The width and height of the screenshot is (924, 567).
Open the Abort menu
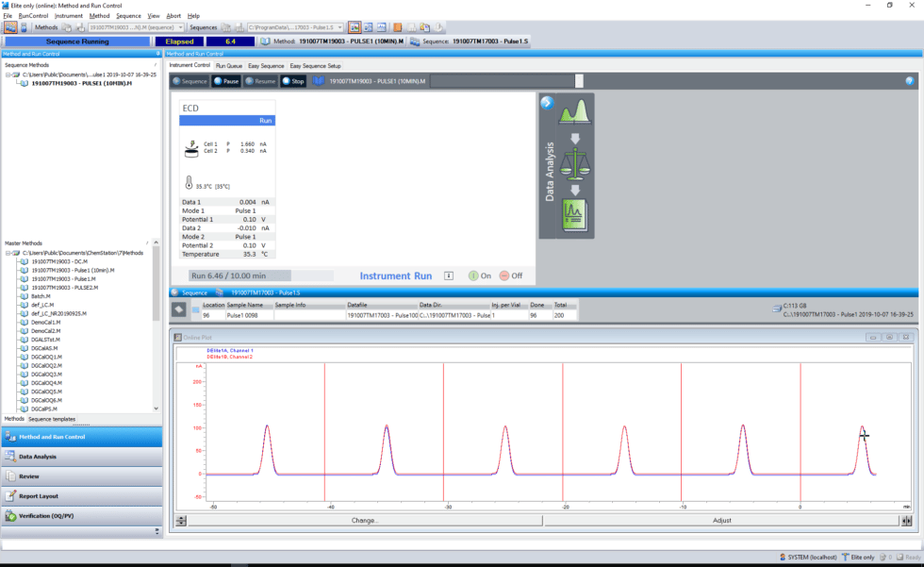(173, 16)
